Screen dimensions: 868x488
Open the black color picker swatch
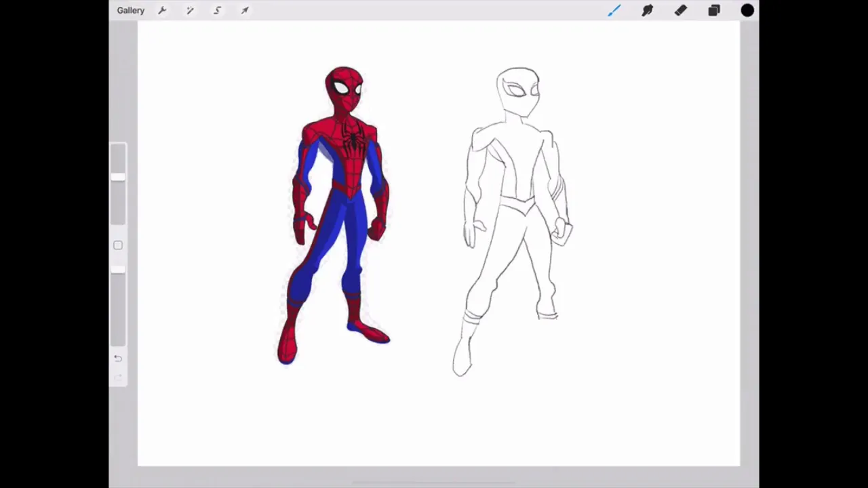[747, 10]
